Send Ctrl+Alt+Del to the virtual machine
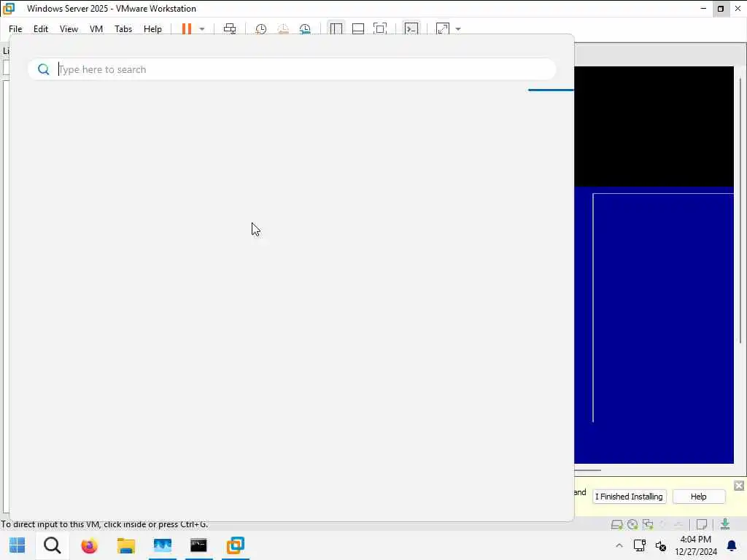The image size is (747, 560). pos(230,29)
